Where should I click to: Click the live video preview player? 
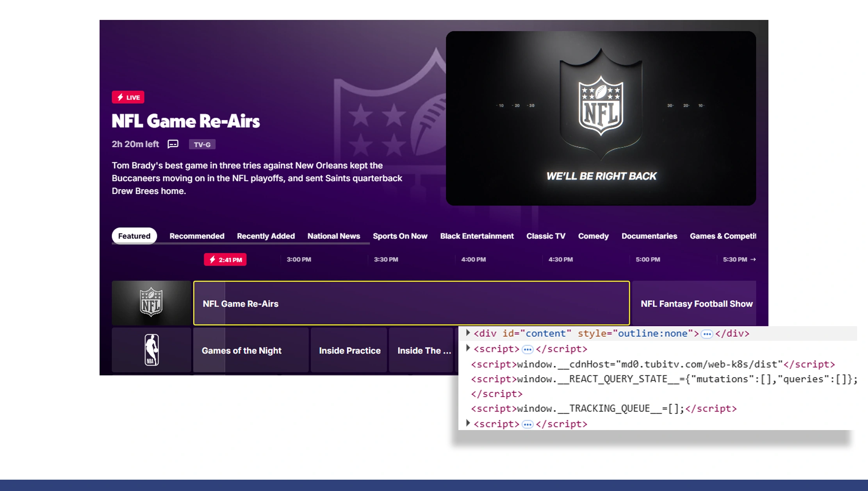pos(601,118)
